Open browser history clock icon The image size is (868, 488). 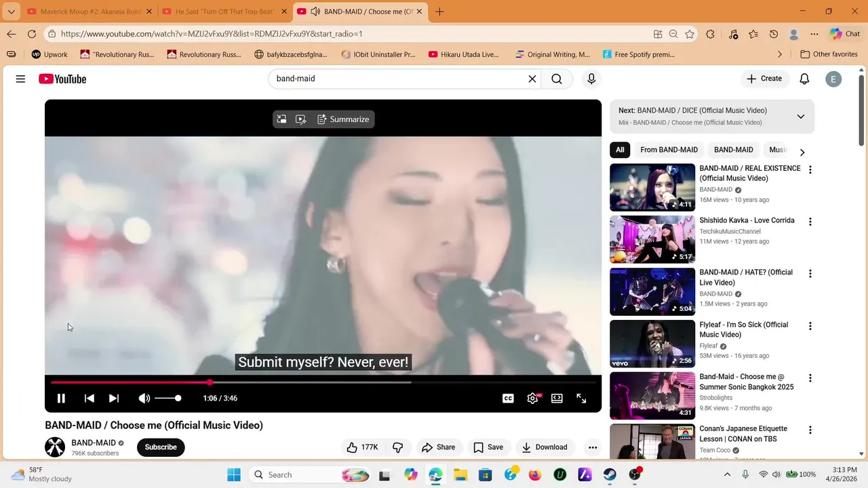[x=774, y=34]
